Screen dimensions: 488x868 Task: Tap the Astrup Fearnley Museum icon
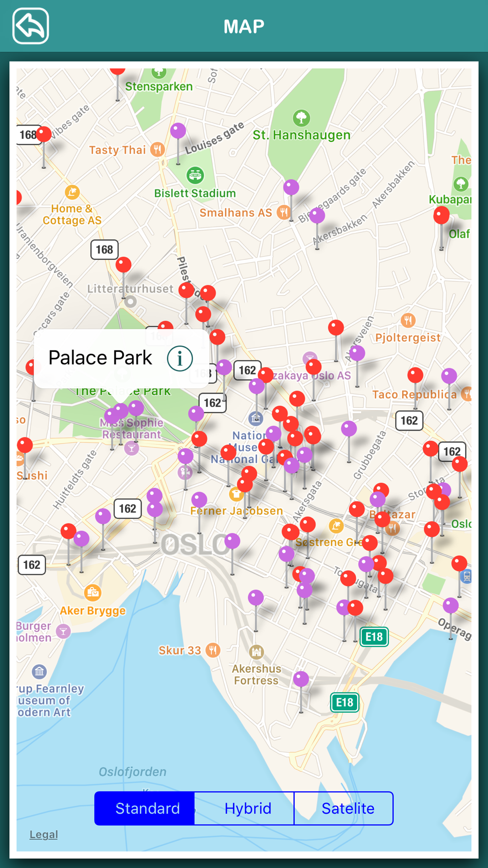(x=40, y=671)
